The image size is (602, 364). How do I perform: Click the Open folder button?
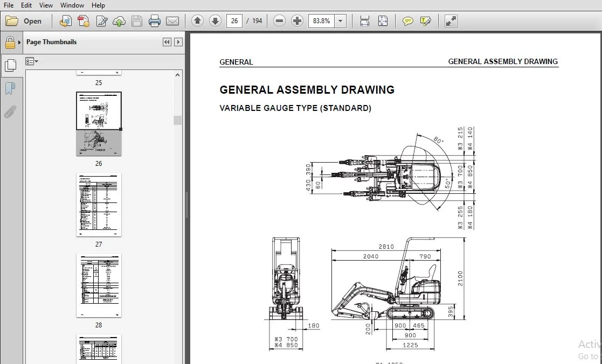[23, 21]
